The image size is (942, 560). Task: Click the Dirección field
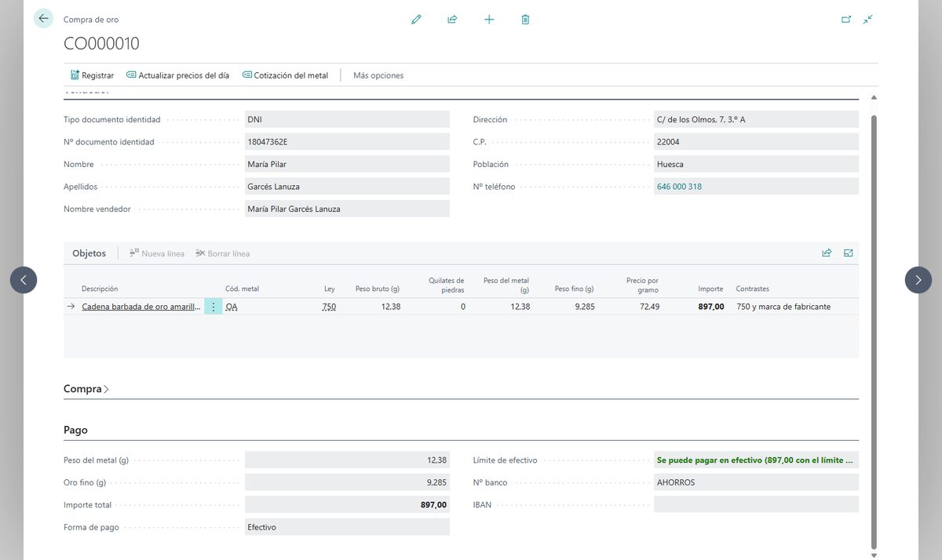(756, 119)
